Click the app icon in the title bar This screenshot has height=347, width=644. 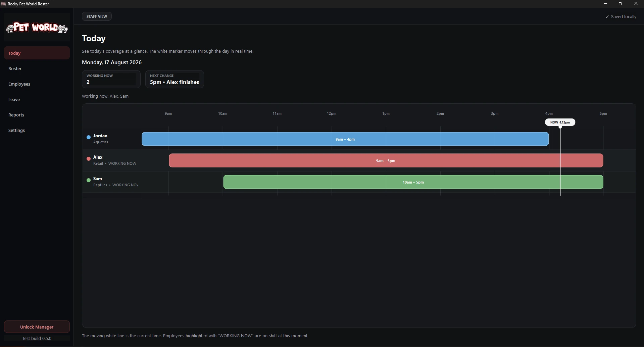tap(4, 4)
